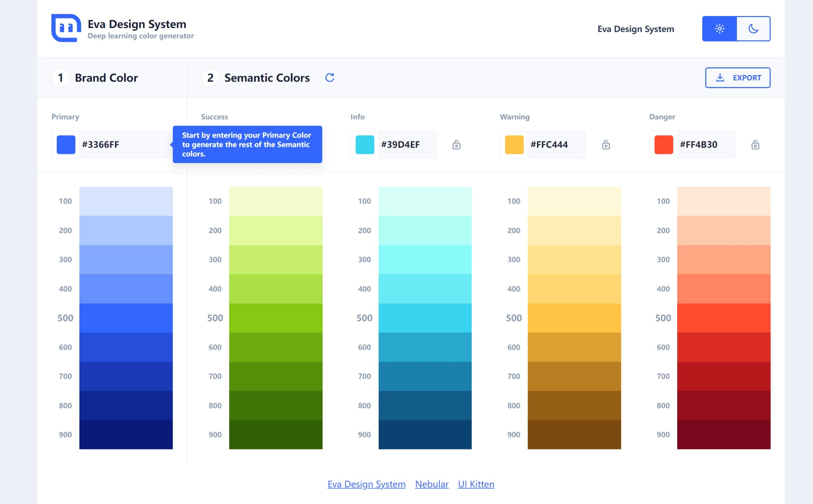
Task: Select the sun icon for light theme
Action: pos(719,28)
